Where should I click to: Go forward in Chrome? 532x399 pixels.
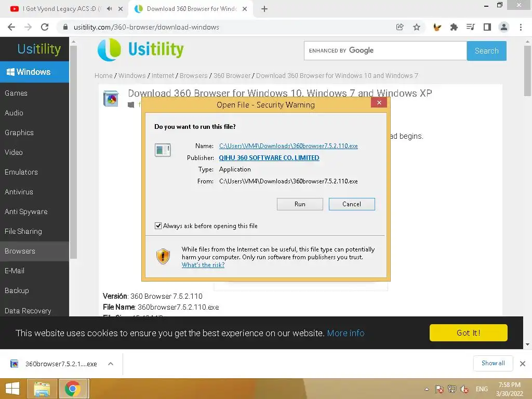(x=28, y=27)
